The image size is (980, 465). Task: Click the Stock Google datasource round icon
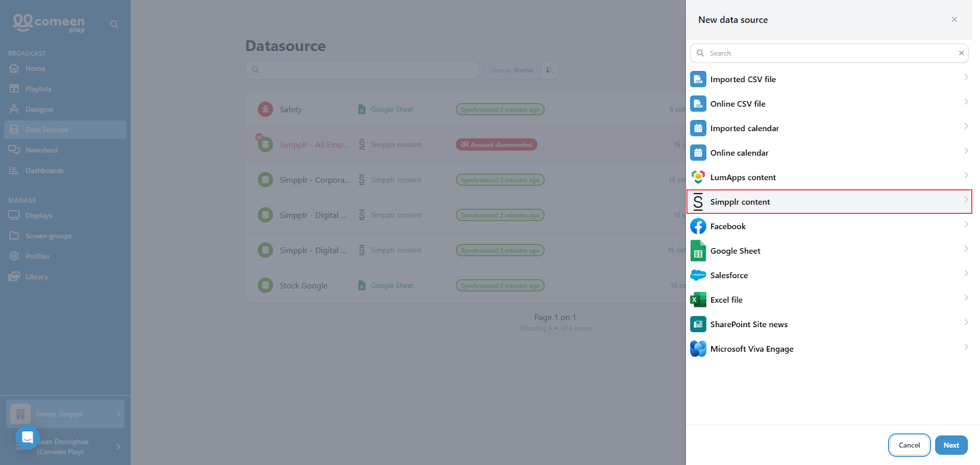pyautogui.click(x=265, y=285)
